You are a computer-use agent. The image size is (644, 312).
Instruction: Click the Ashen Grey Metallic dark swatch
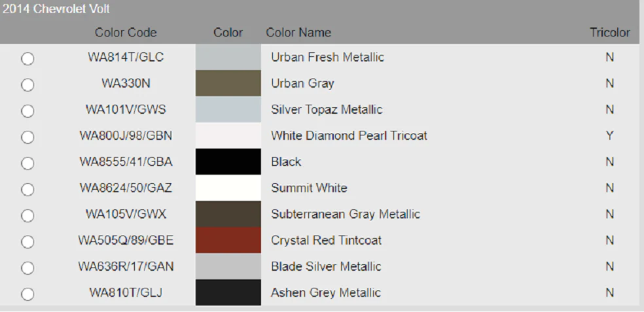(x=228, y=292)
